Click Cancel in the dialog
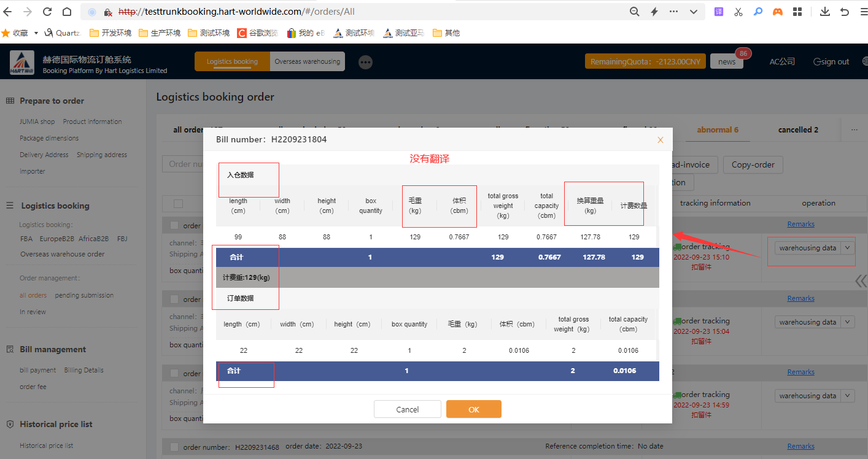Viewport: 868px width, 459px height. click(x=407, y=409)
